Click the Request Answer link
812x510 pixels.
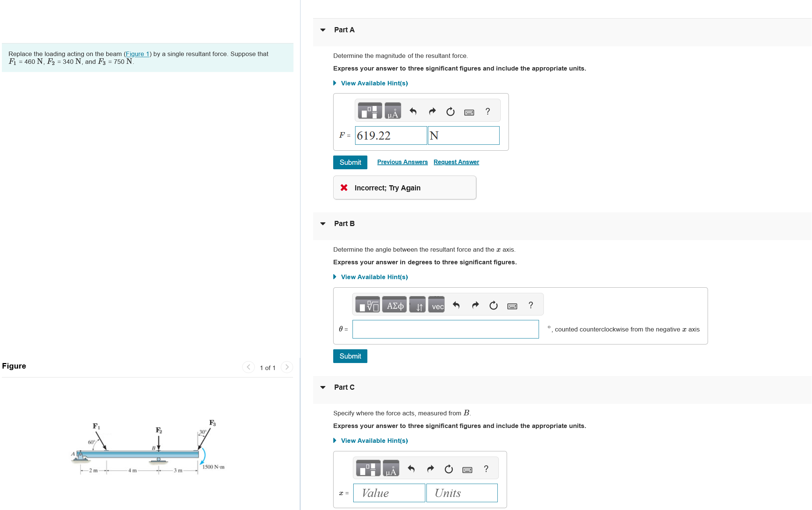(456, 162)
